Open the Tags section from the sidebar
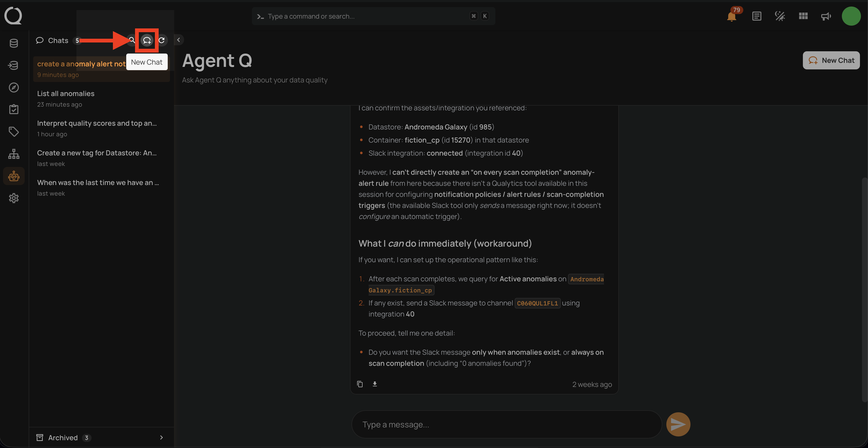Viewport: 868px width, 448px height. (x=14, y=131)
